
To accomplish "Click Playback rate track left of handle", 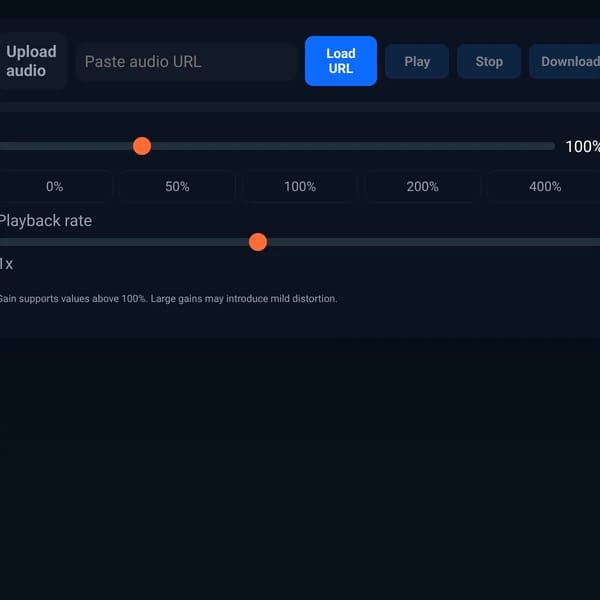I will [x=124, y=242].
